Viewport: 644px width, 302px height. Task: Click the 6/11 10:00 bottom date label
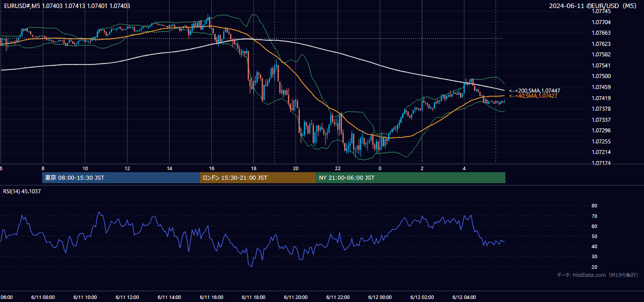click(85, 297)
